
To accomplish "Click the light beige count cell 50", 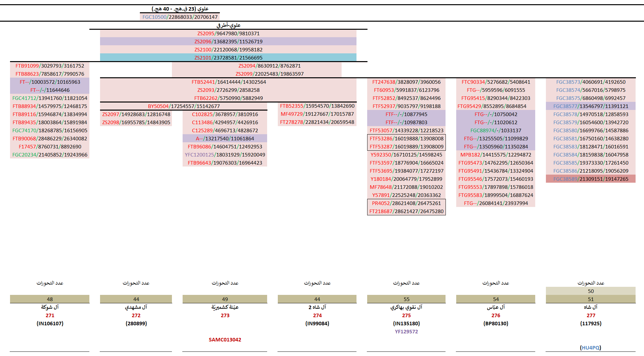I will pyautogui.click(x=590, y=291).
